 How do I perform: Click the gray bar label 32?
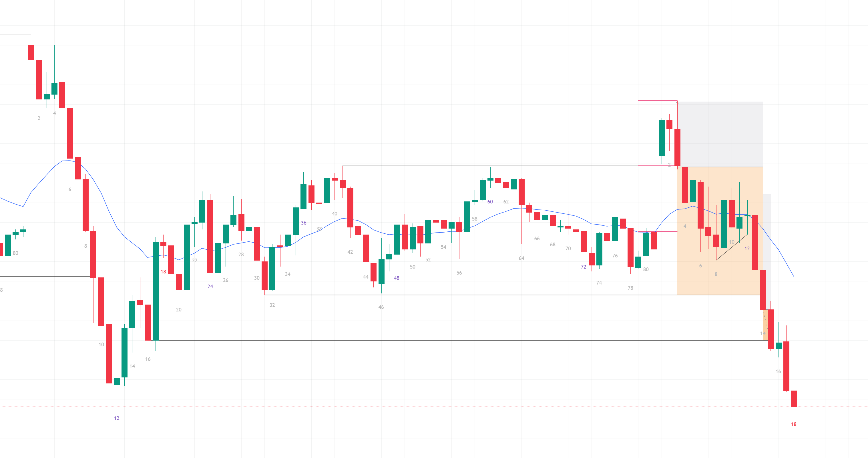tap(272, 305)
